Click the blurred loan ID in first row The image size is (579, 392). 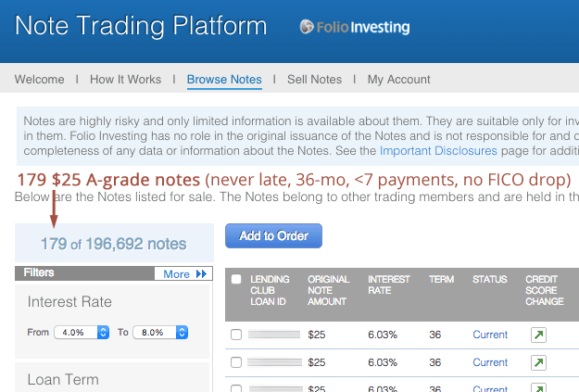pyautogui.click(x=274, y=335)
